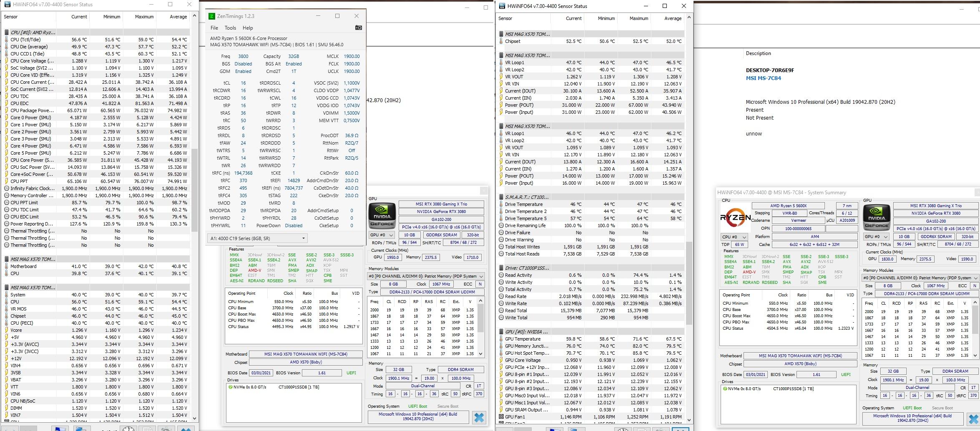
Task: Open the GPU #0 selector in the left System Summary
Action: click(382, 235)
